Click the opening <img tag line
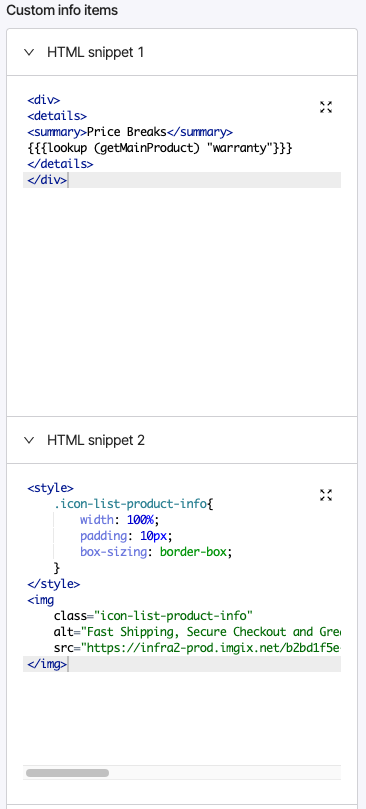The width and height of the screenshot is (366, 809). 41,600
